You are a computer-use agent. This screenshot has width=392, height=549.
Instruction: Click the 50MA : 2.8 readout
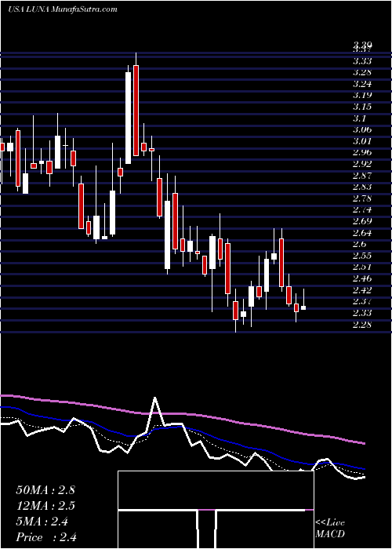tap(45, 490)
